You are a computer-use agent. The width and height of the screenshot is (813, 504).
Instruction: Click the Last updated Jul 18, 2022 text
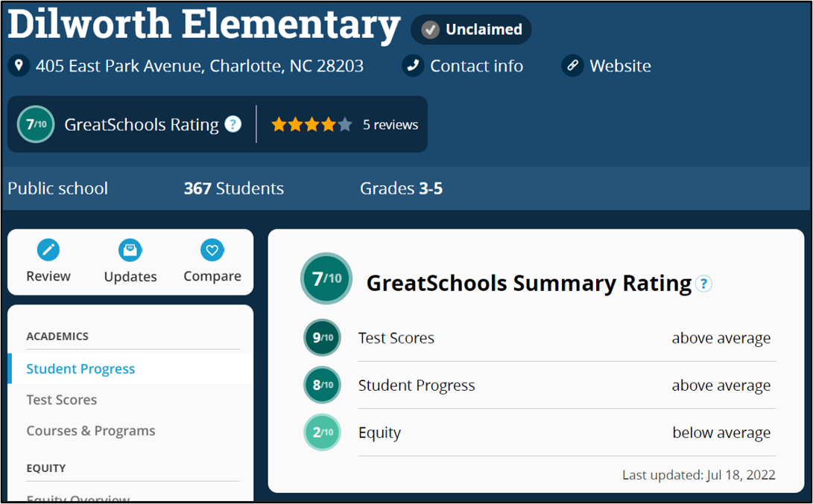[x=699, y=475]
